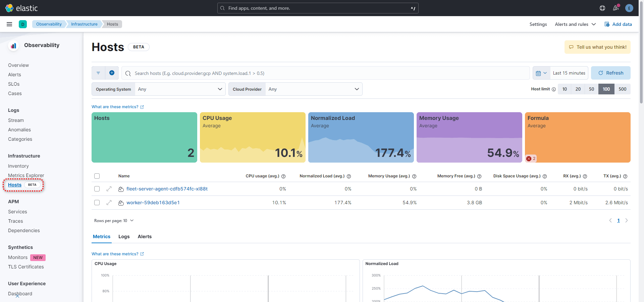Screen dimensions: 644x302
Task: Click Tell us what you think button
Action: pos(597,47)
